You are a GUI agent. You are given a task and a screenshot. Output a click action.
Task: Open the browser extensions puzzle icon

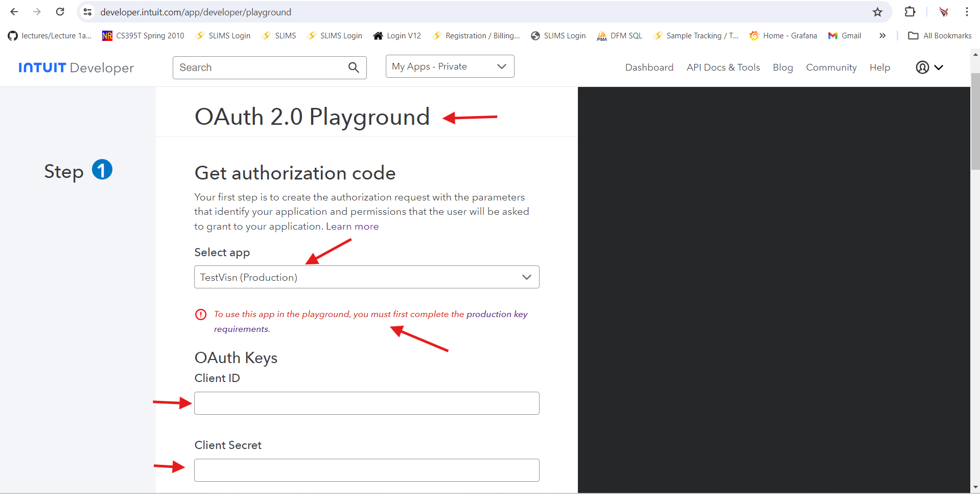[x=909, y=12]
